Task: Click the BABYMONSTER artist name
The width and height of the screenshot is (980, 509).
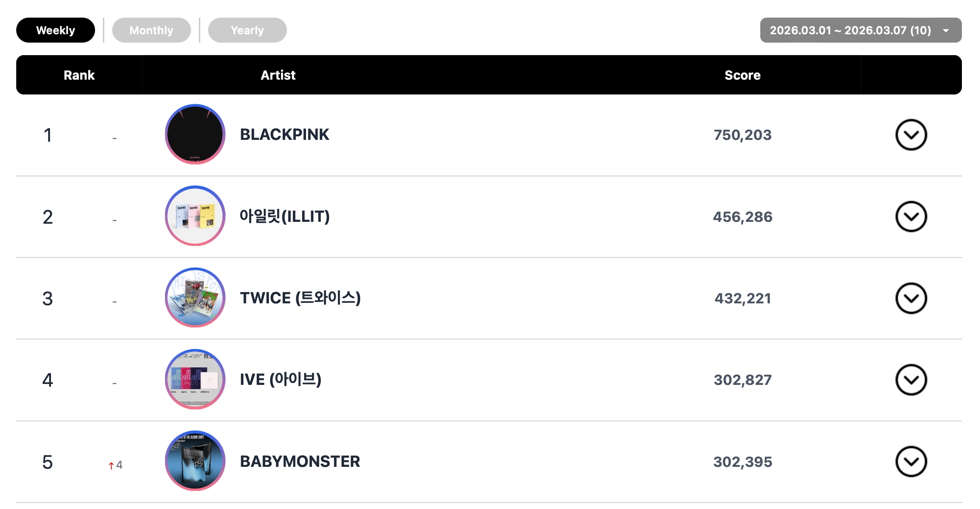Action: 299,461
